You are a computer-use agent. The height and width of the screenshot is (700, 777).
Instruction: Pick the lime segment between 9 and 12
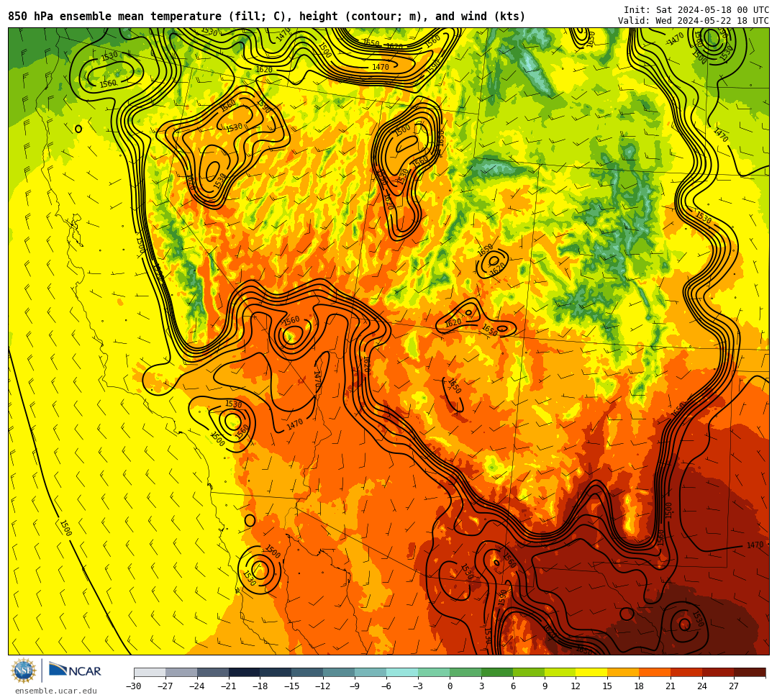[560, 672]
